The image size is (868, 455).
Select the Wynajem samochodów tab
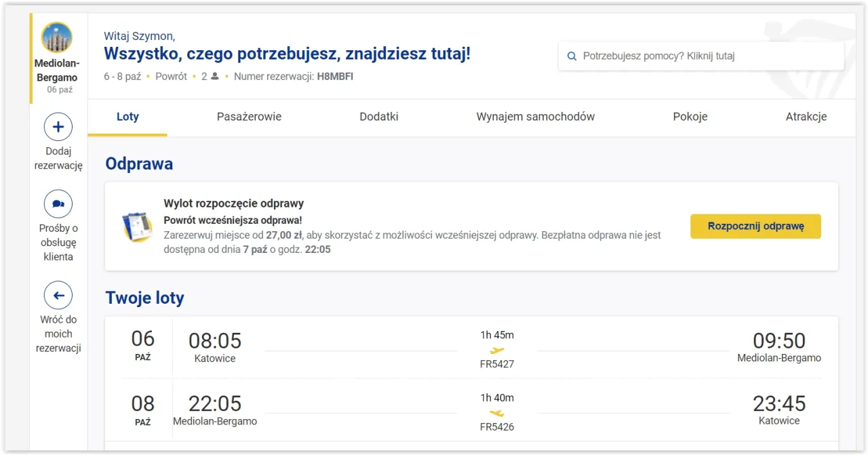[x=535, y=117]
